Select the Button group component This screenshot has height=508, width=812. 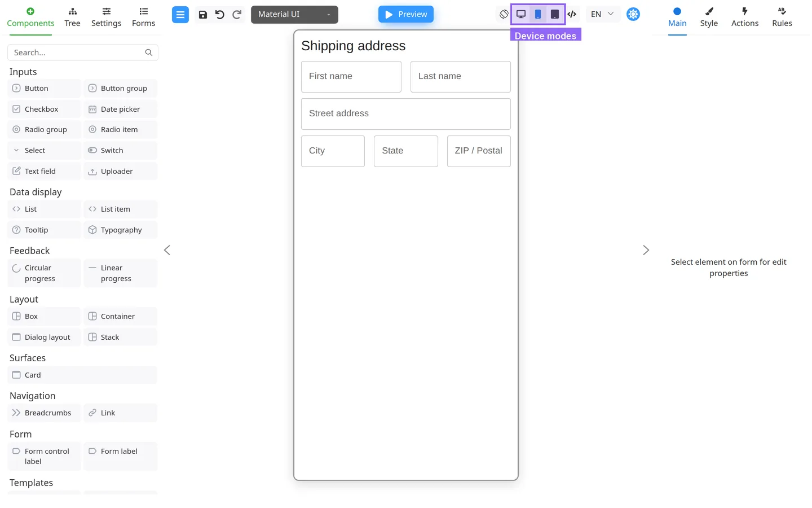(x=121, y=89)
